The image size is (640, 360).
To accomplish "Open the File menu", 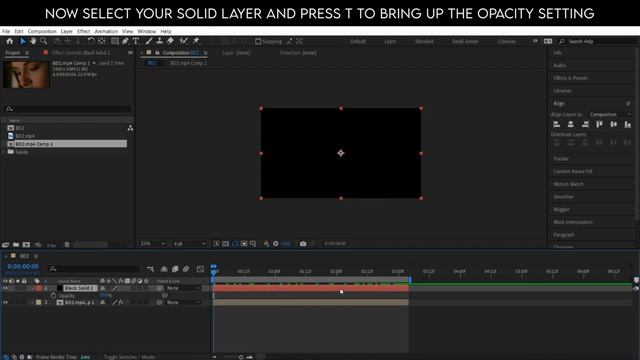I will point(6,31).
